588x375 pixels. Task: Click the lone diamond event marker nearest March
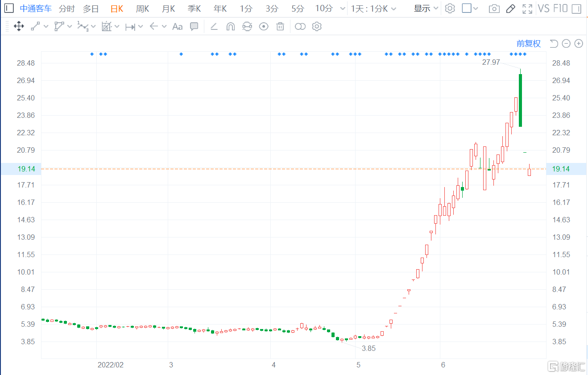181,54
